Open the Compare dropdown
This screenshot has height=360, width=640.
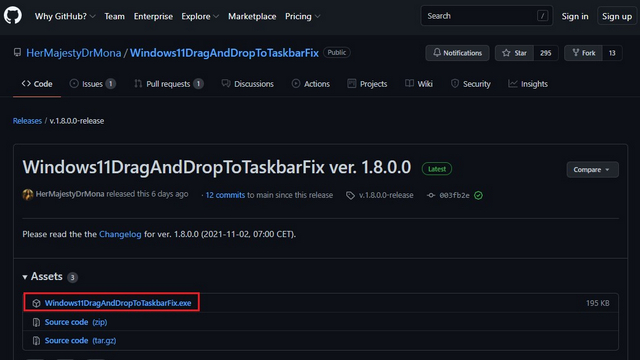pyautogui.click(x=592, y=169)
